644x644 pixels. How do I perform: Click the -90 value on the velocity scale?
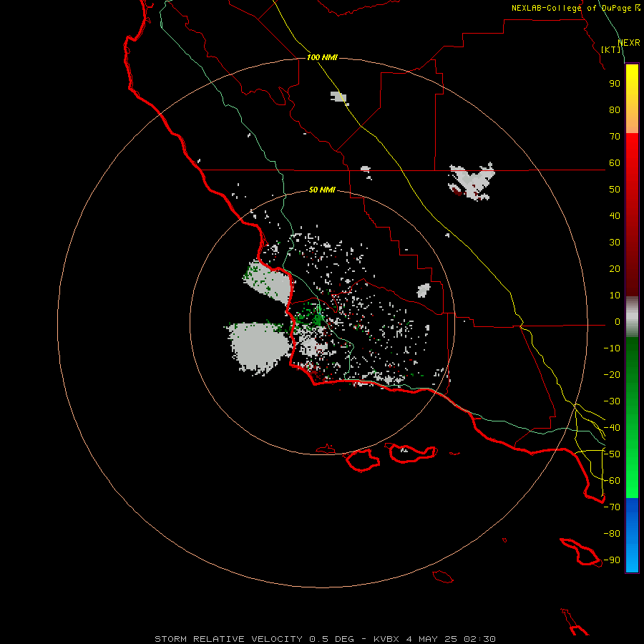[612, 560]
